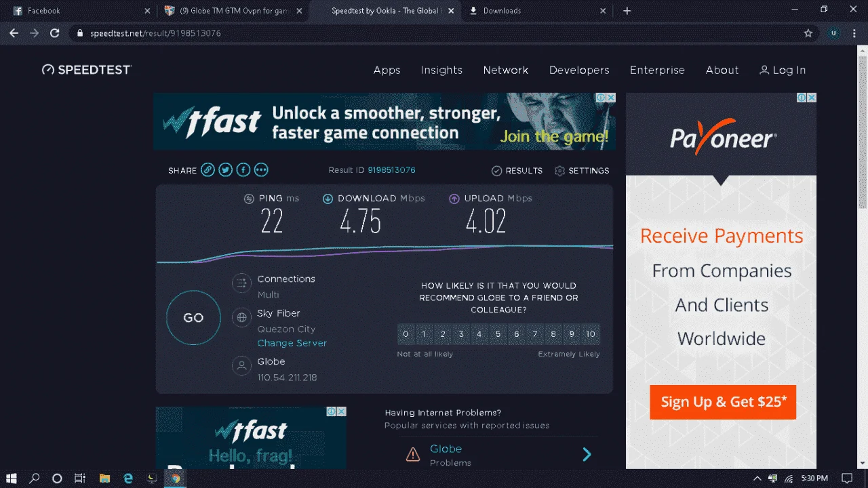This screenshot has height=488, width=868.
Task: Select rating 8 for recommendation
Action: (553, 334)
